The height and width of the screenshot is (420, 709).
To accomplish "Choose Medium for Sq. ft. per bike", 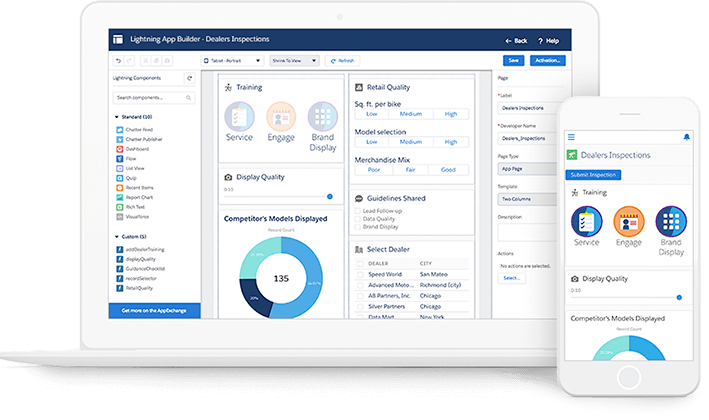I will point(411,114).
